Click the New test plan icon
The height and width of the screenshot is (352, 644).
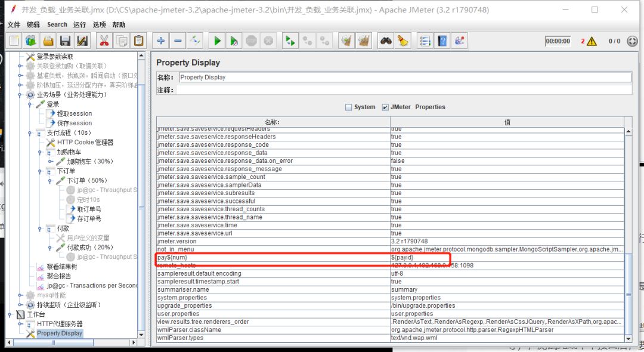tap(14, 41)
